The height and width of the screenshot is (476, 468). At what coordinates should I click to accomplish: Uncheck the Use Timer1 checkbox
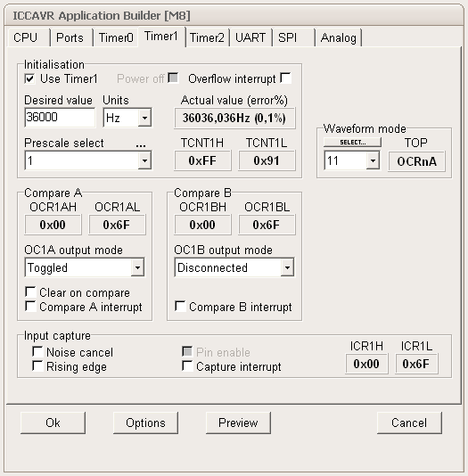29,79
